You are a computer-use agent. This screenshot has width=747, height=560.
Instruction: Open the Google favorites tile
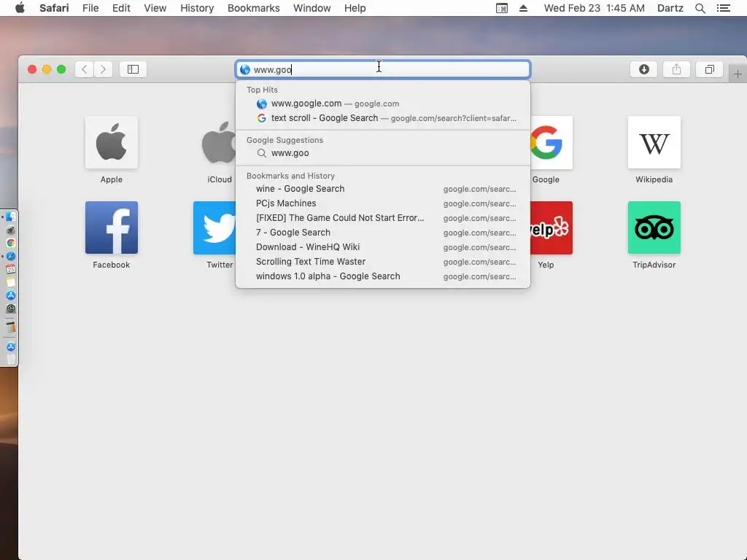551,142
